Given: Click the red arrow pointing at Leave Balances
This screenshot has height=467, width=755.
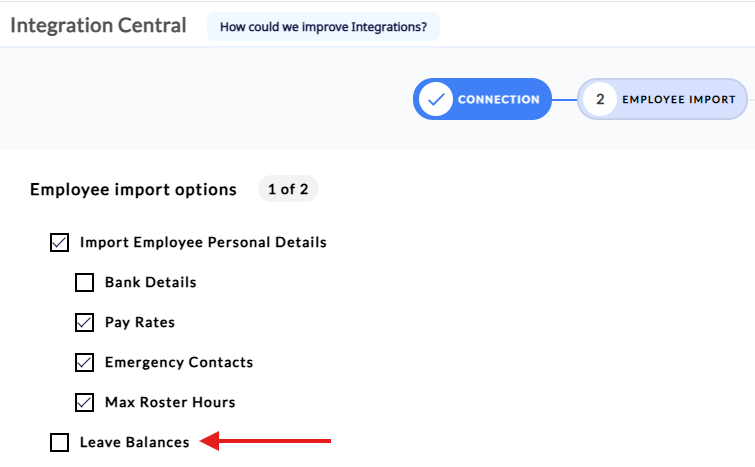Looking at the screenshot, I should click(266, 440).
